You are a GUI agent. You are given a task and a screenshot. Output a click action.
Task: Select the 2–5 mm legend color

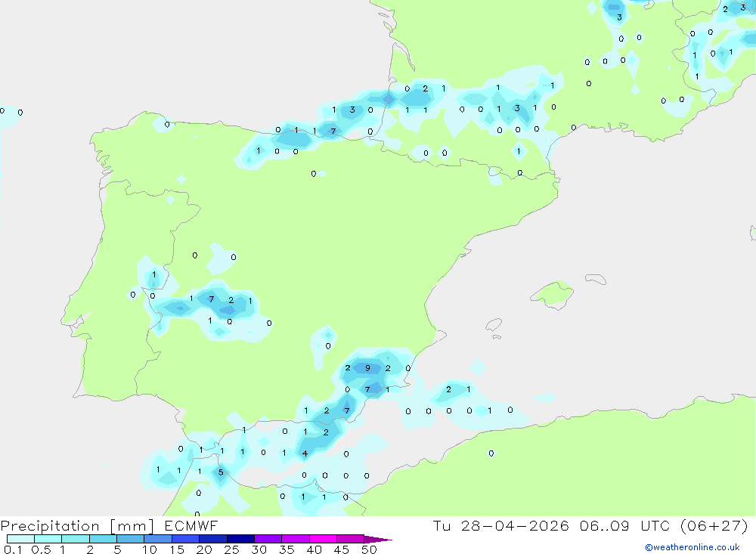tap(103, 539)
